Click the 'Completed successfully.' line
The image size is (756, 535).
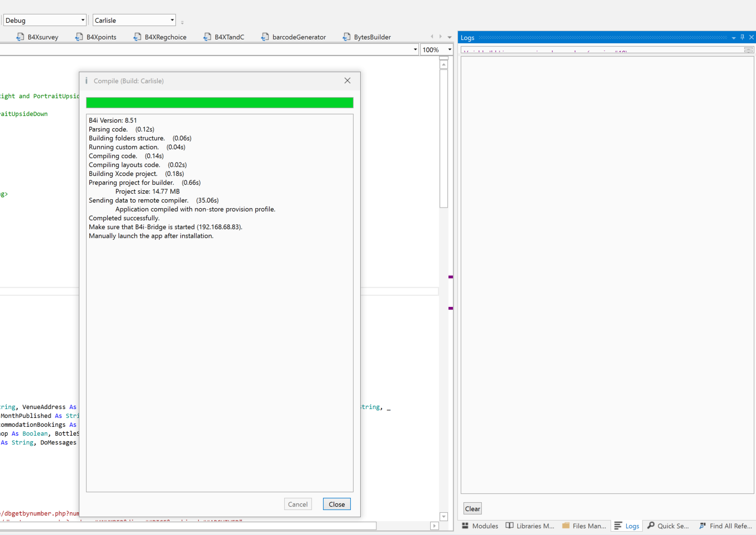click(x=124, y=218)
